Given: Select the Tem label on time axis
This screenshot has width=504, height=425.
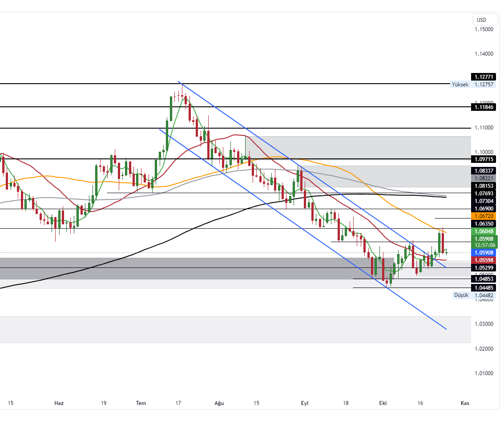Looking at the screenshot, I should pyautogui.click(x=141, y=403).
